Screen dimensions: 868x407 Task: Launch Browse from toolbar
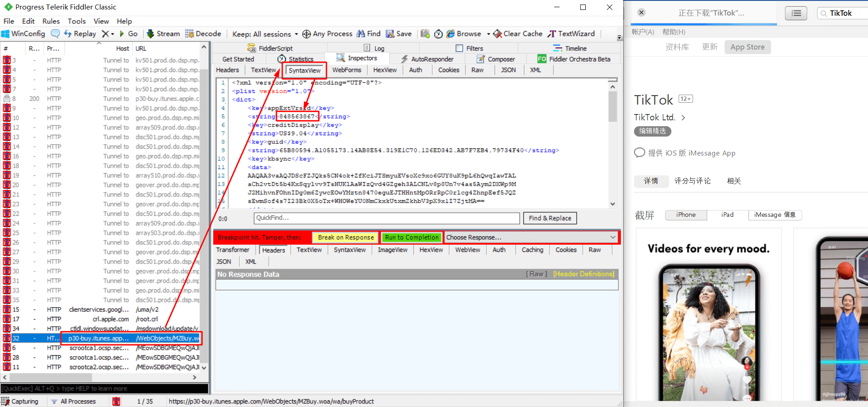(464, 34)
